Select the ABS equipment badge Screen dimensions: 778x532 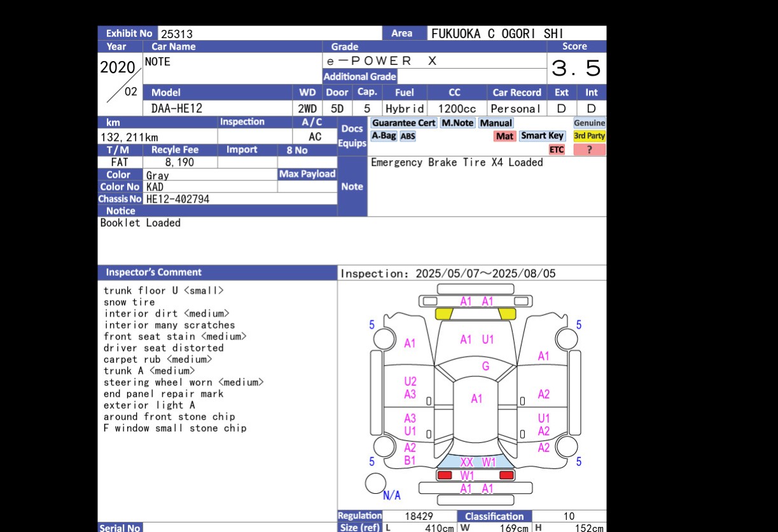[408, 136]
